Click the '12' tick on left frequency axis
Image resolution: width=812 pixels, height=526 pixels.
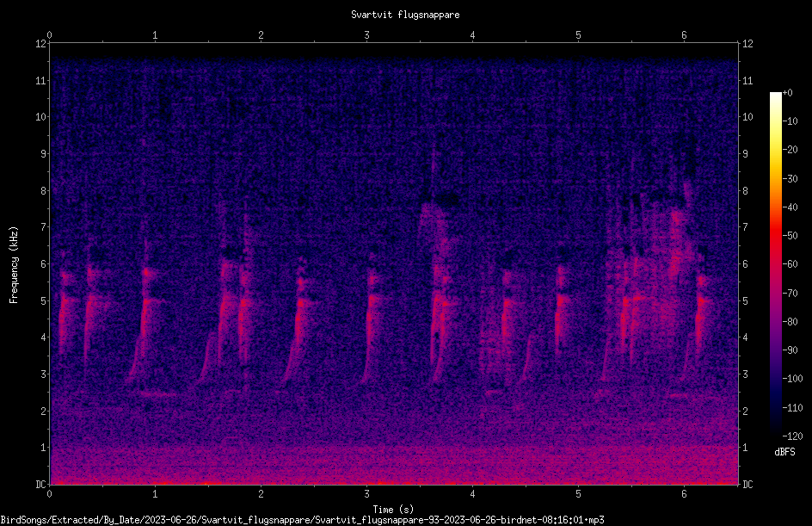pyautogui.click(x=40, y=44)
